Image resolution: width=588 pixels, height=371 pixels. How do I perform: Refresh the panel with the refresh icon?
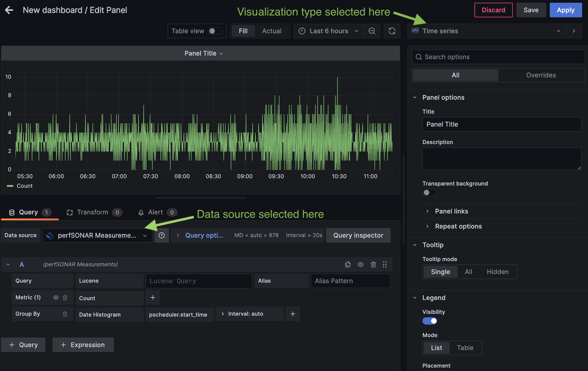tap(392, 31)
